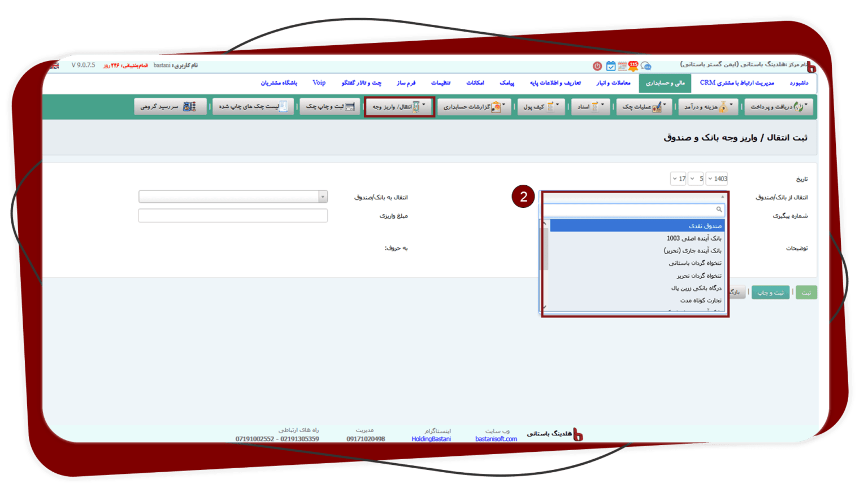Select بانک آینده جاری (تحریر) option
868x488 pixels.
[637, 251]
